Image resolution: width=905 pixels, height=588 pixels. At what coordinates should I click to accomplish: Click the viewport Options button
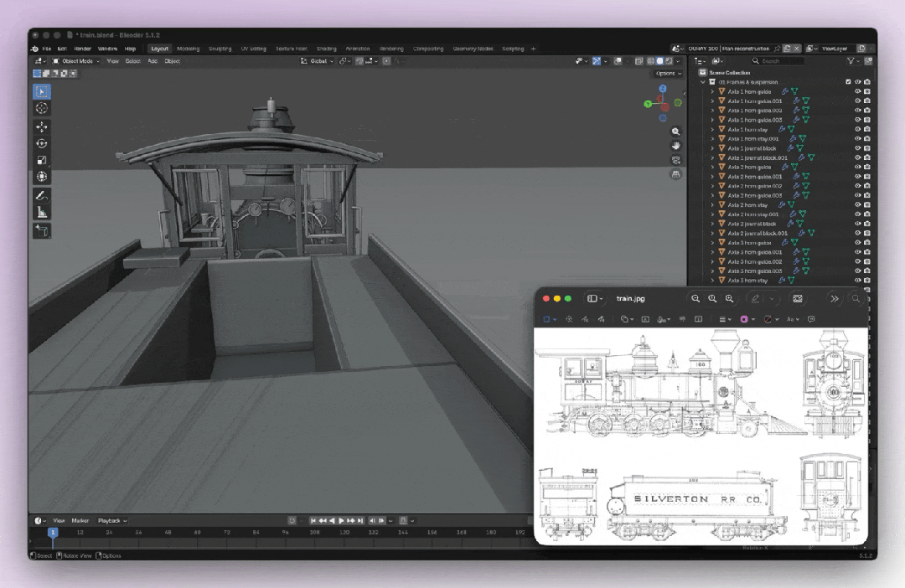tap(668, 73)
